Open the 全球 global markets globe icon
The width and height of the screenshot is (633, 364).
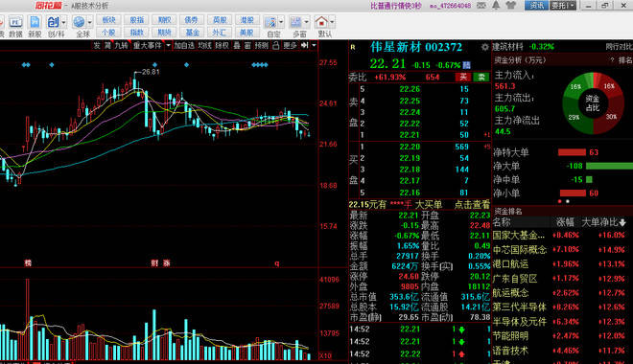79,26
